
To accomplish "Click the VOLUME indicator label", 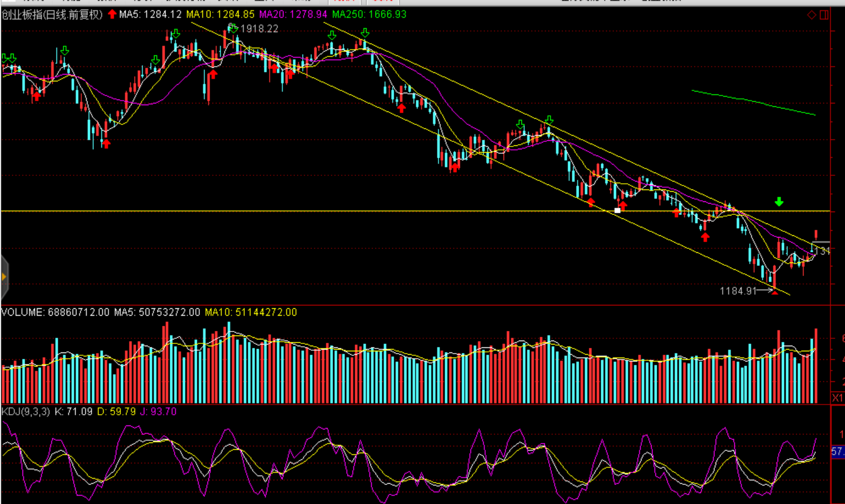I will (x=55, y=312).
